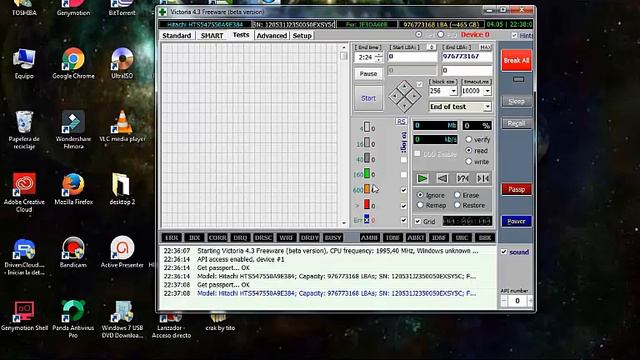Click the RS link above log column

(x=401, y=122)
